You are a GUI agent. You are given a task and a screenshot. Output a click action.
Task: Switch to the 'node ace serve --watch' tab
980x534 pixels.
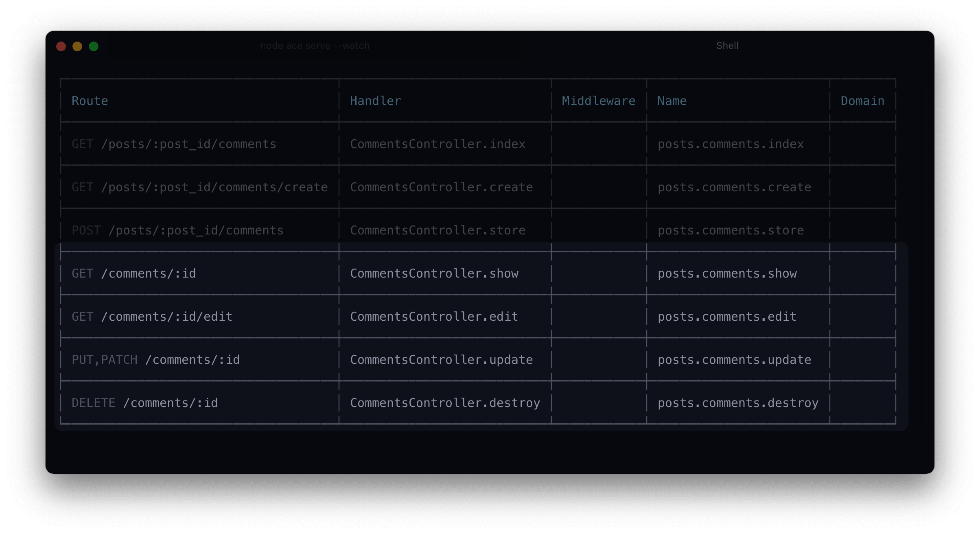(315, 46)
